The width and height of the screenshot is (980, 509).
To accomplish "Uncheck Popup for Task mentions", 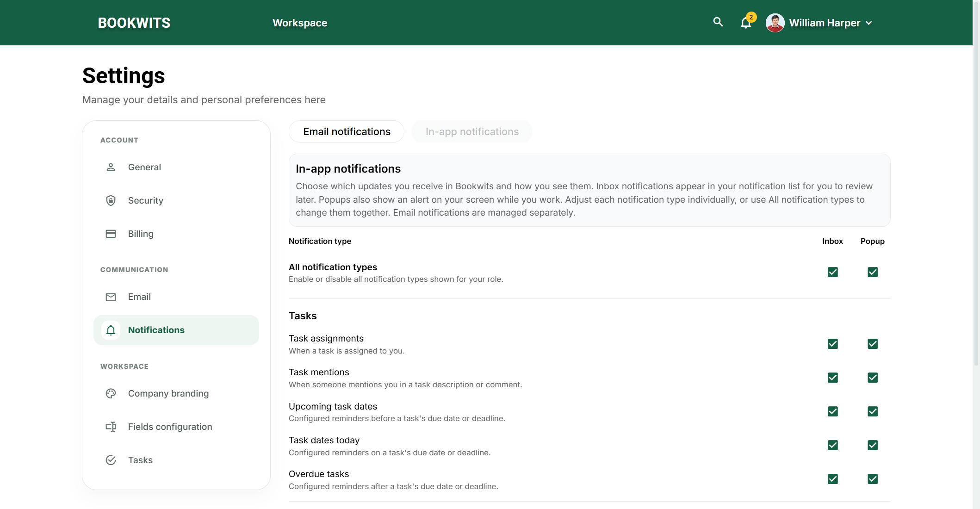I will pos(873,378).
